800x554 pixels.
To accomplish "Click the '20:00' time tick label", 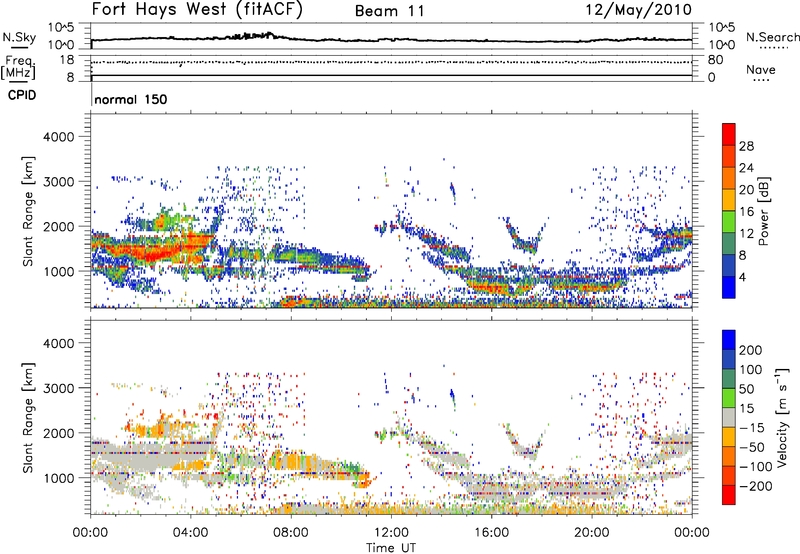I will click(591, 533).
